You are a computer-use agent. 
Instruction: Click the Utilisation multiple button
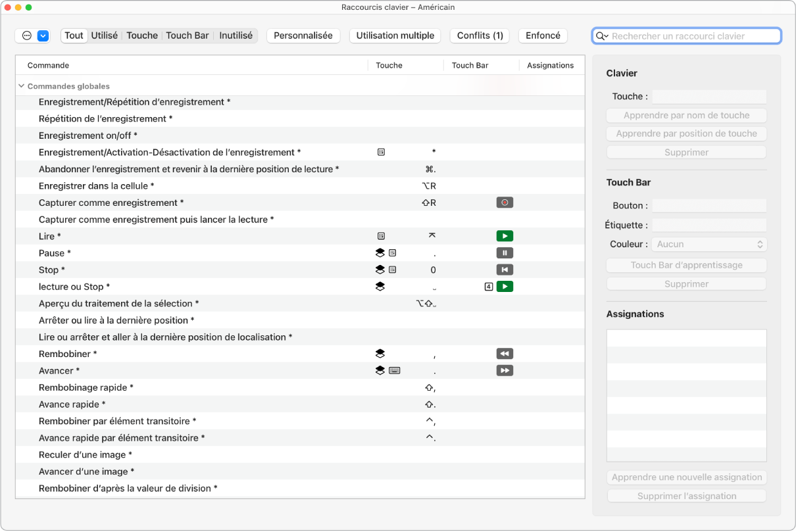pyautogui.click(x=395, y=36)
